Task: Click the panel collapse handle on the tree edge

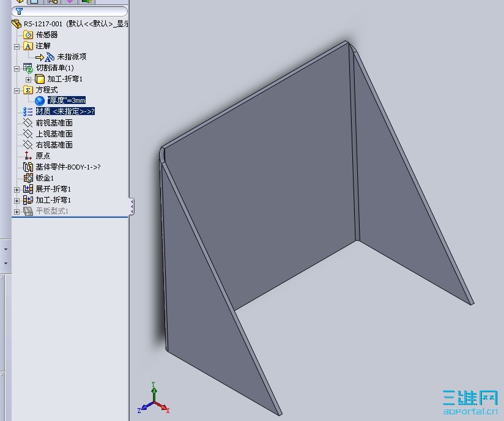Action: tap(132, 206)
